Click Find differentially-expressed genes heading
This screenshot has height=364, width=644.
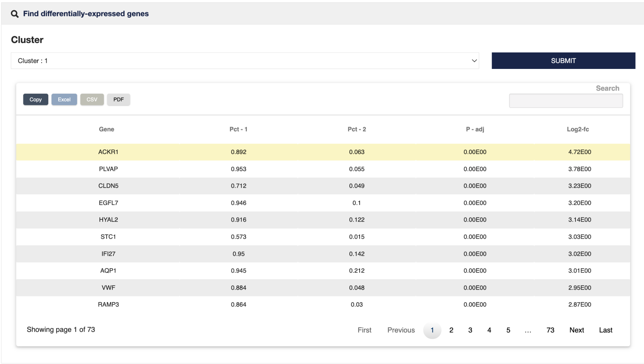pyautogui.click(x=86, y=14)
